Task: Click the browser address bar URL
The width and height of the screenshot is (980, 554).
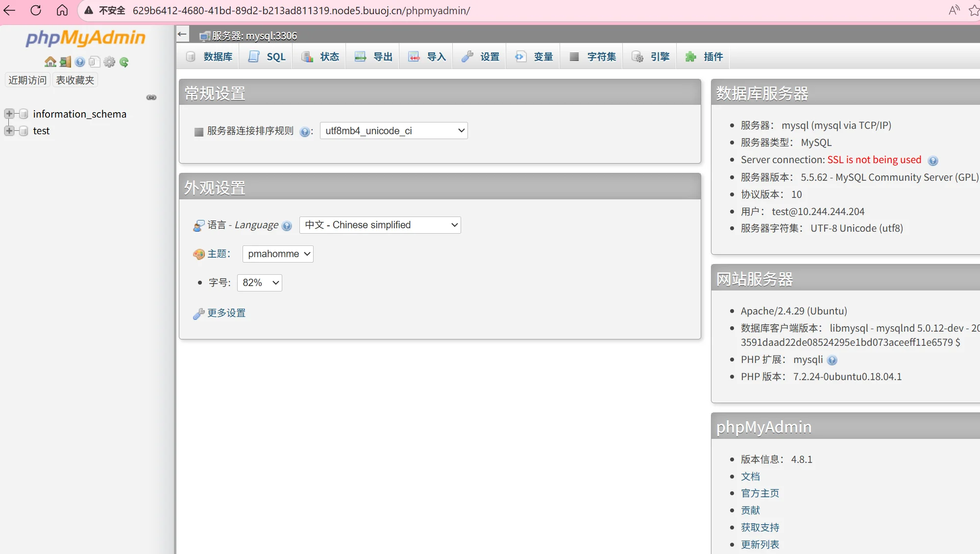Action: [301, 10]
